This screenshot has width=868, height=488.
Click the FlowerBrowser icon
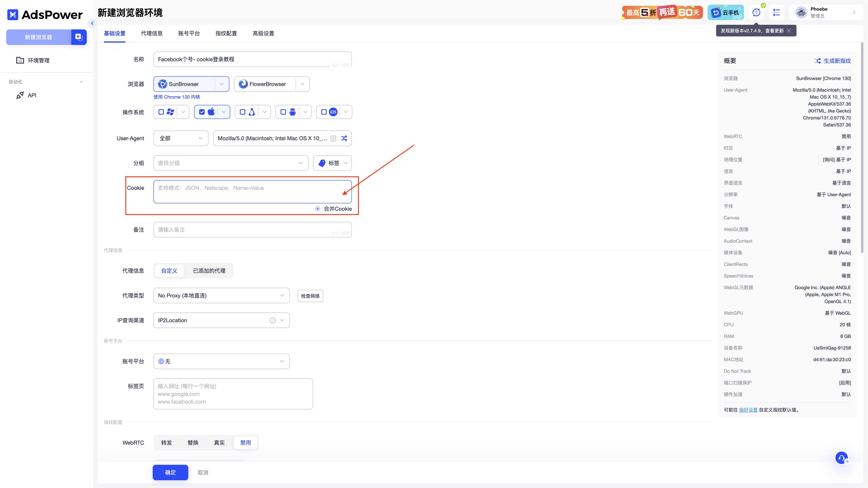243,84
